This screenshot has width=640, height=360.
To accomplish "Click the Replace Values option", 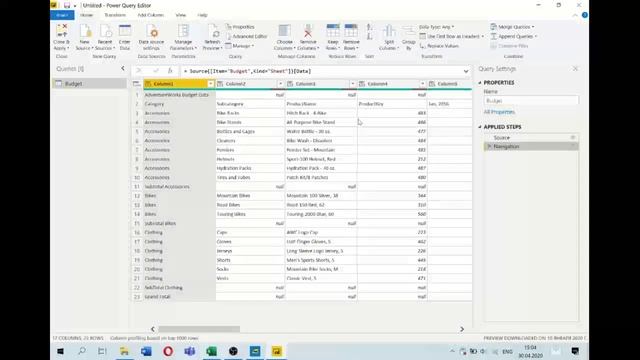I will (x=439, y=46).
